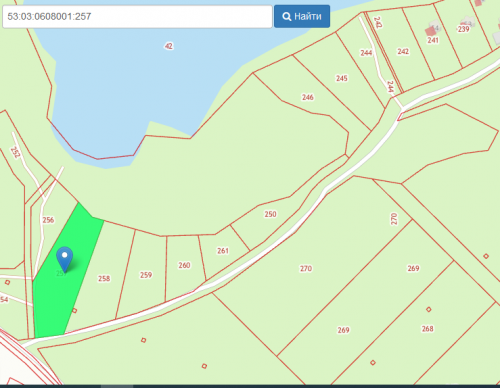This screenshot has width=500, height=388.
Task: Select parcel labeled 250
Action: (270, 214)
